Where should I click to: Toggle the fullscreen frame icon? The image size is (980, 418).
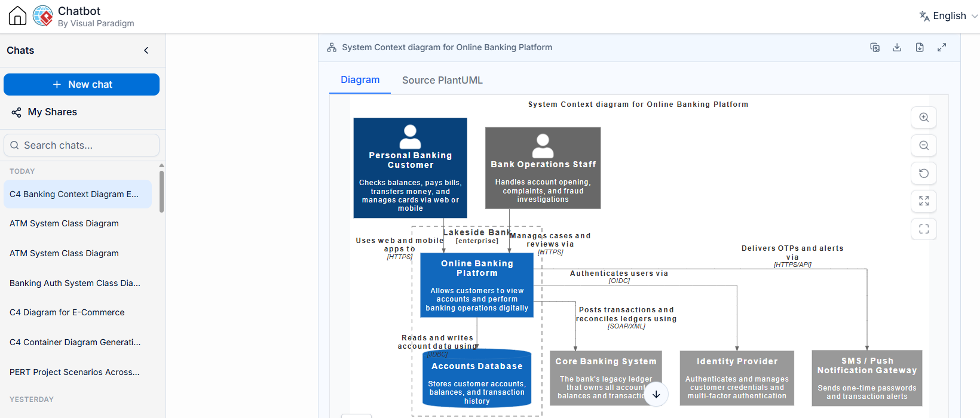924,229
